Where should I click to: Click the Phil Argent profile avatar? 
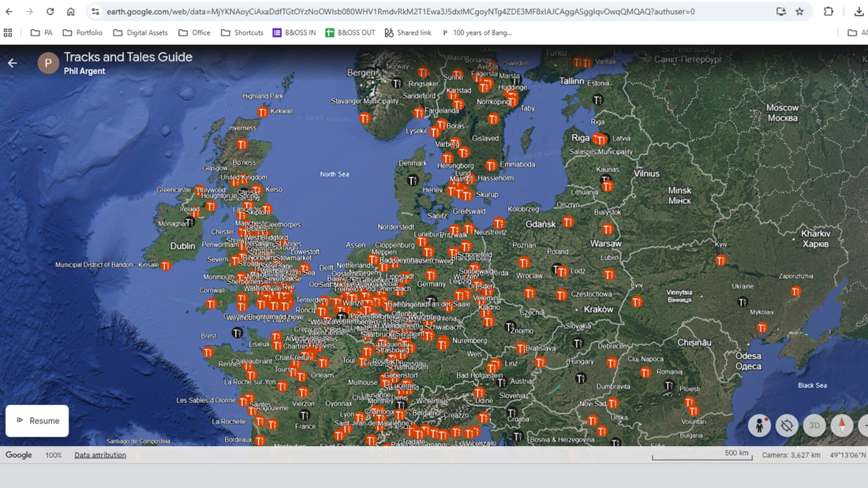pyautogui.click(x=48, y=63)
